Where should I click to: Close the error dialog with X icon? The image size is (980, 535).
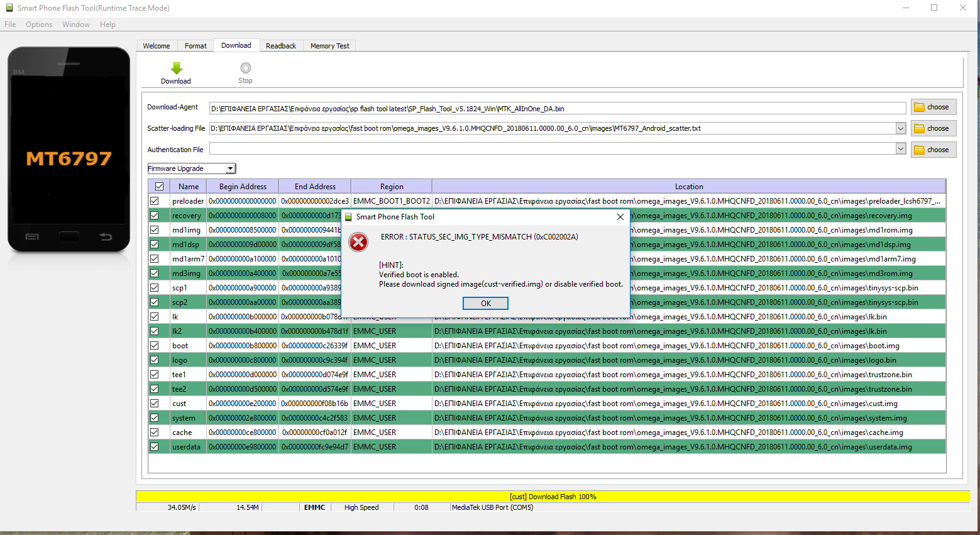tap(620, 217)
